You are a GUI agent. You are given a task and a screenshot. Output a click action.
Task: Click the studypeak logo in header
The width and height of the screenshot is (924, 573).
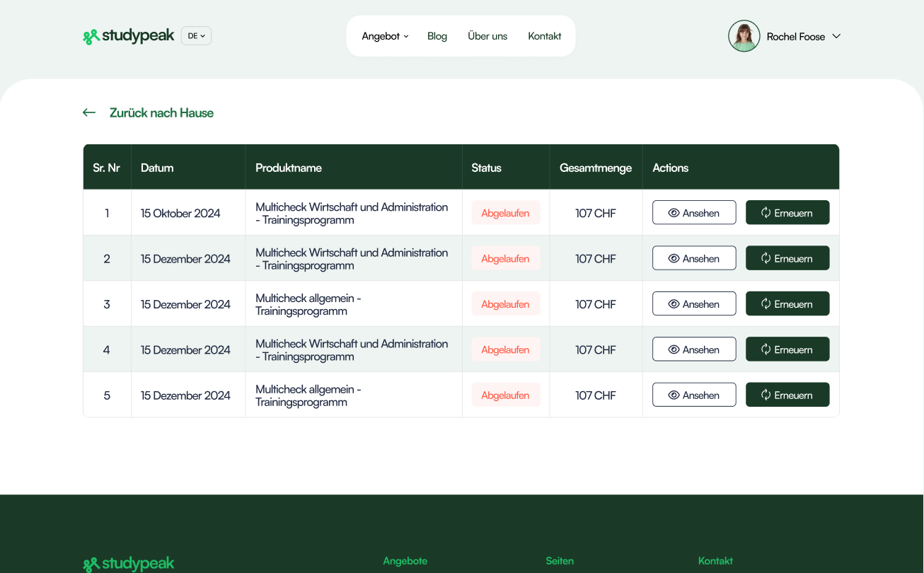coord(128,36)
